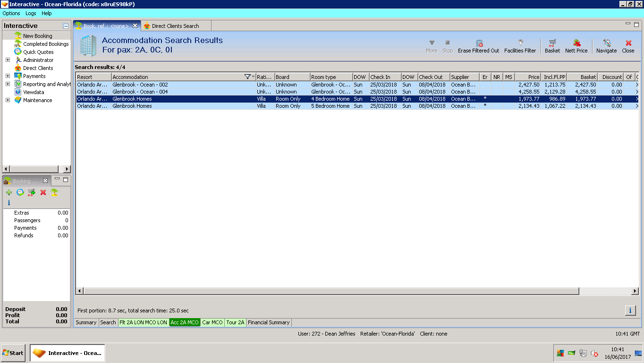The image size is (644, 363).
Task: Open the Acc 2A MCO tab
Action: (x=185, y=322)
